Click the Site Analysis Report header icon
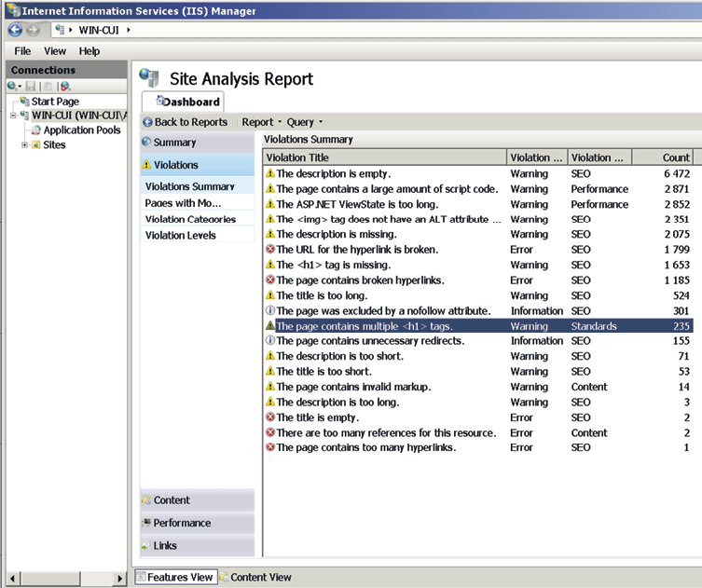The height and width of the screenshot is (588, 702). click(149, 77)
